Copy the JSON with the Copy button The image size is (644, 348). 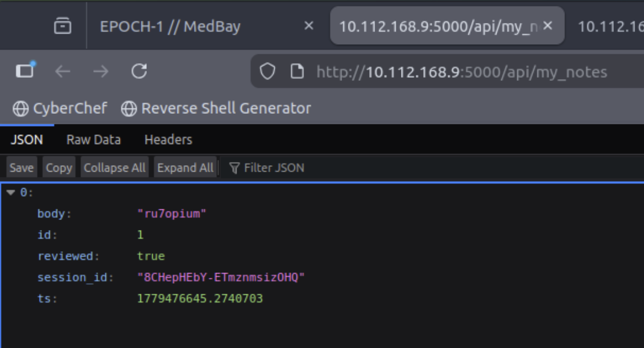tap(59, 168)
